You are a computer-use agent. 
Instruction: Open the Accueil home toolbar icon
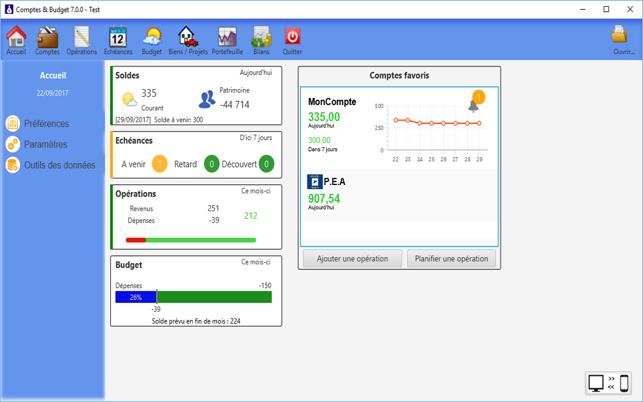[16, 37]
